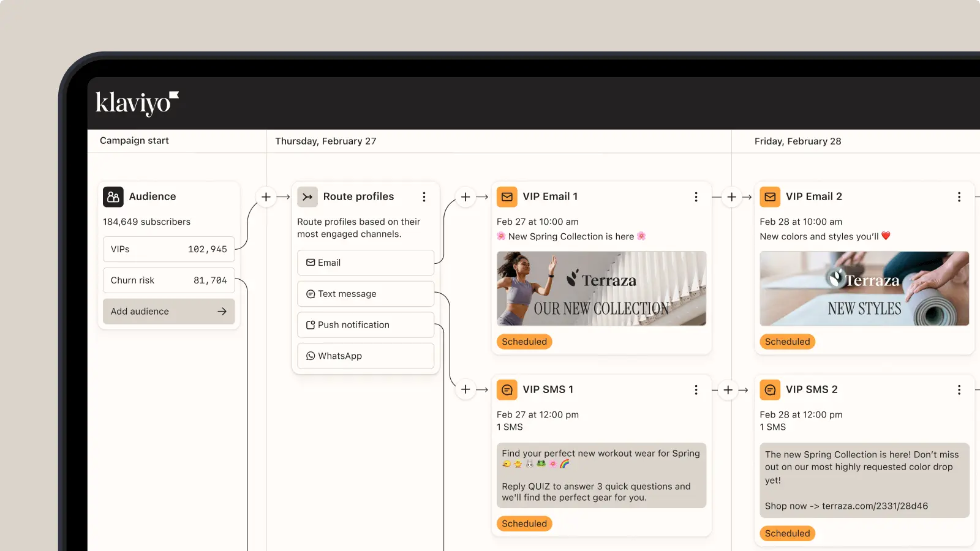Enable the Text message routing channel
Image resolution: width=980 pixels, height=551 pixels.
[365, 293]
